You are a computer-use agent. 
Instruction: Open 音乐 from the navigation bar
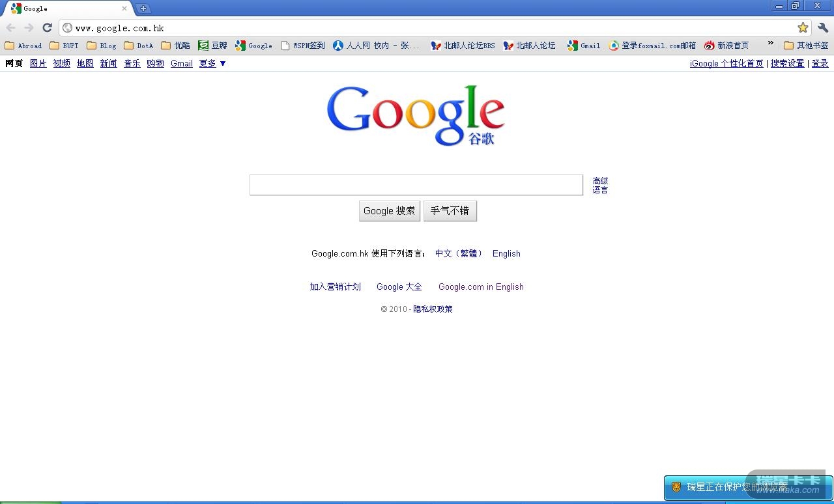click(132, 63)
